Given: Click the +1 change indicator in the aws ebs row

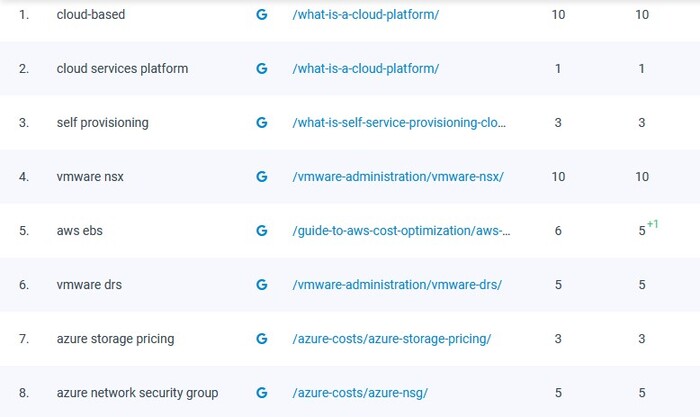Looking at the screenshot, I should coord(653,224).
